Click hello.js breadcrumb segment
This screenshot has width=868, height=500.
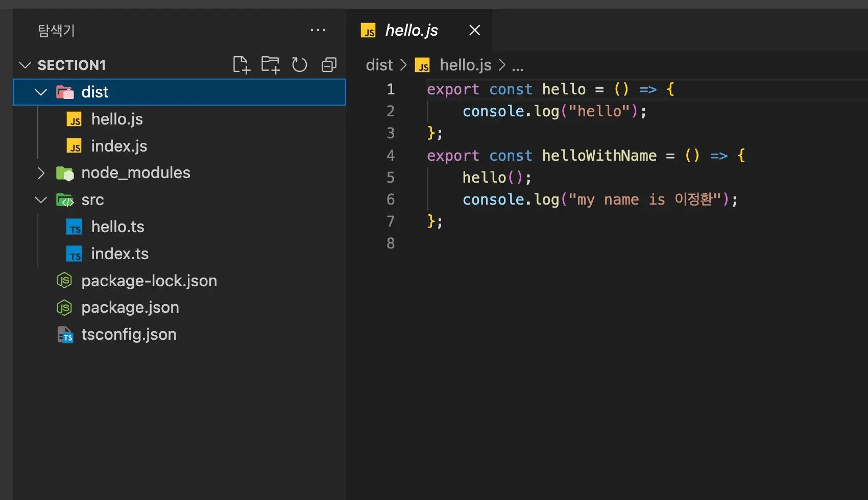pyautogui.click(x=465, y=65)
